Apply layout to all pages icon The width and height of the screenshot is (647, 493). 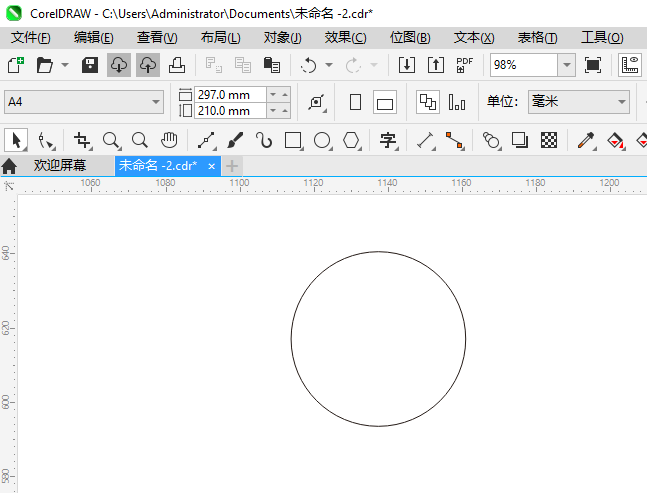point(427,102)
